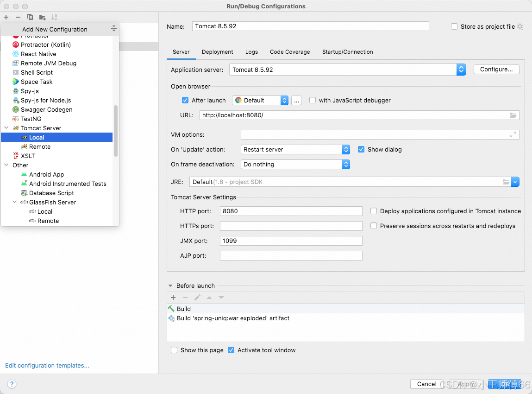Switch to the Logs tab
The height and width of the screenshot is (394, 532).
[x=251, y=52]
